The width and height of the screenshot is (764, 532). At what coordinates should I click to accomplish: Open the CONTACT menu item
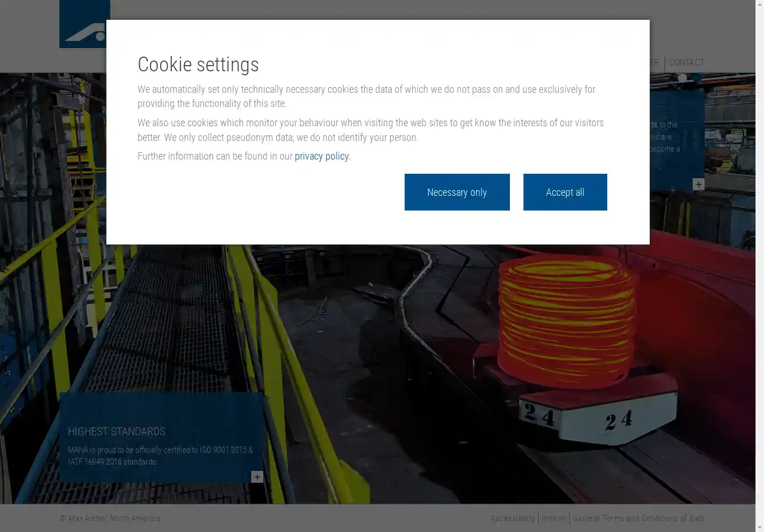(686, 63)
